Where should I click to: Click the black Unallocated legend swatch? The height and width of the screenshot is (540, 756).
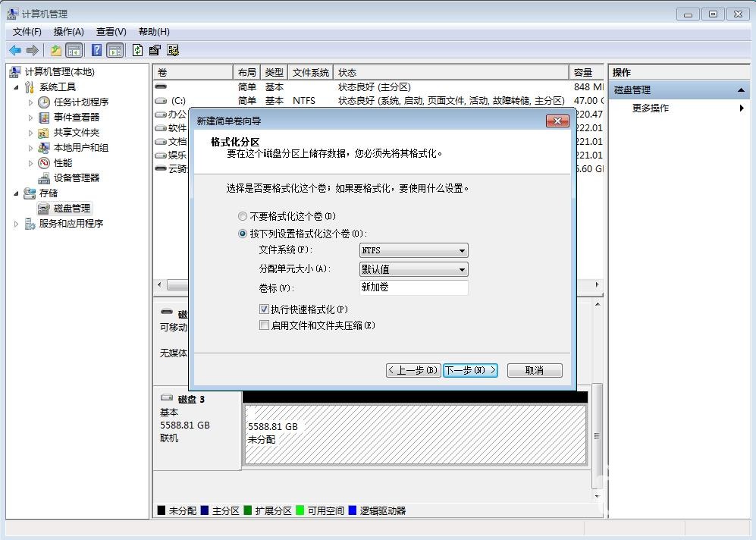point(162,510)
